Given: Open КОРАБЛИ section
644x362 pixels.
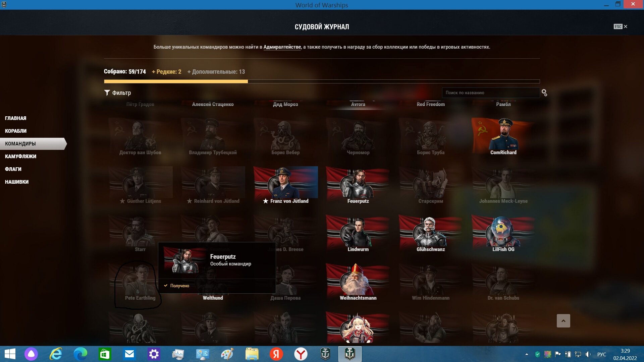Looking at the screenshot, I should coord(15,131).
